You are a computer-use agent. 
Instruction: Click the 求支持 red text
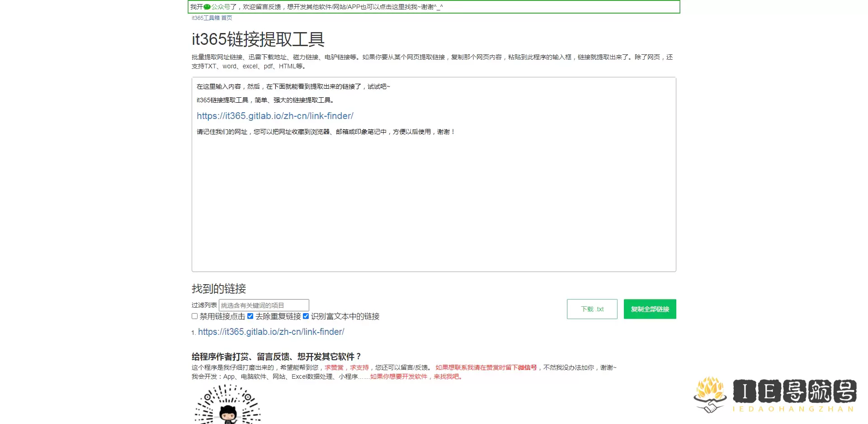point(359,368)
